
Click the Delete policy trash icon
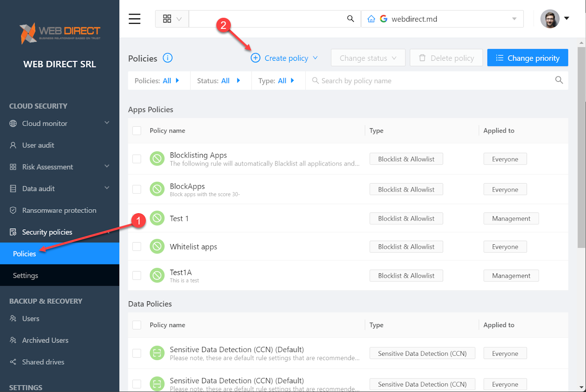coord(423,58)
